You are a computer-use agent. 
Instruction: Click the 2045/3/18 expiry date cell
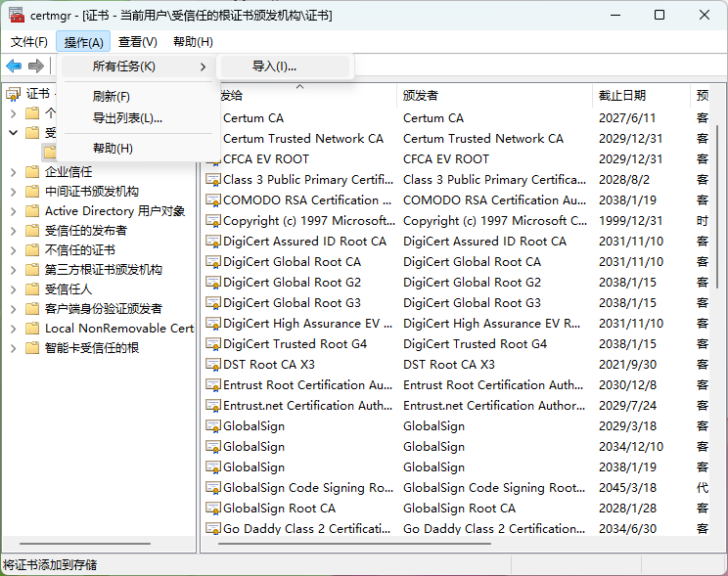coord(627,488)
